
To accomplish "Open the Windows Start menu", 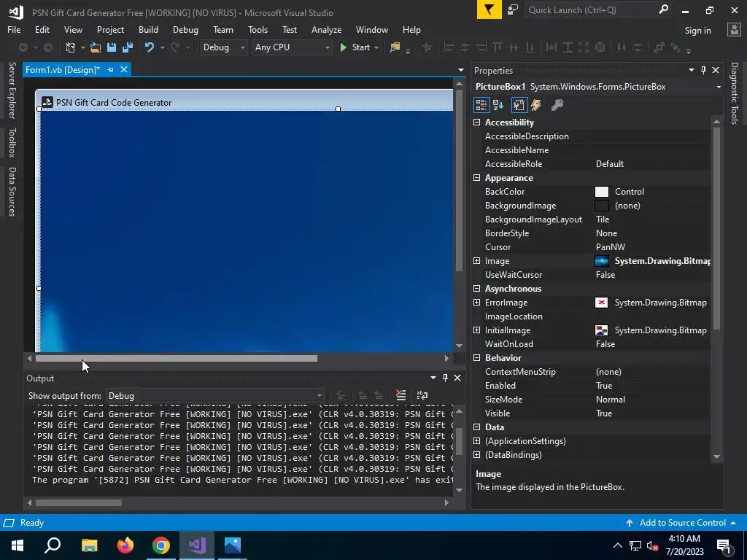I will click(x=18, y=545).
